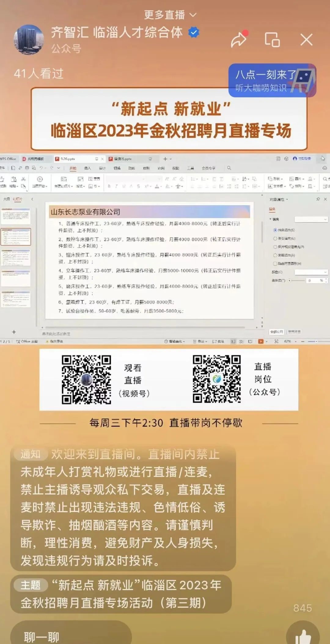330x644 pixels.
Task: Open the 会员专享 ribbon tab
Action: pos(208,168)
